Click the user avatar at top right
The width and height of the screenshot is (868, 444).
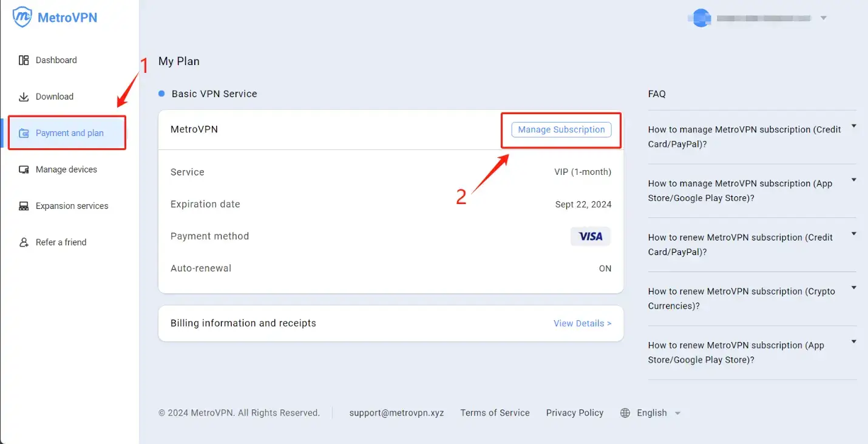pyautogui.click(x=702, y=18)
